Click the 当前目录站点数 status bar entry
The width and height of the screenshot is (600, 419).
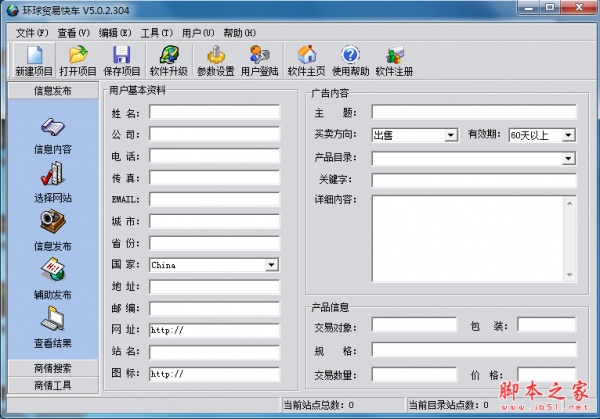tap(448, 405)
